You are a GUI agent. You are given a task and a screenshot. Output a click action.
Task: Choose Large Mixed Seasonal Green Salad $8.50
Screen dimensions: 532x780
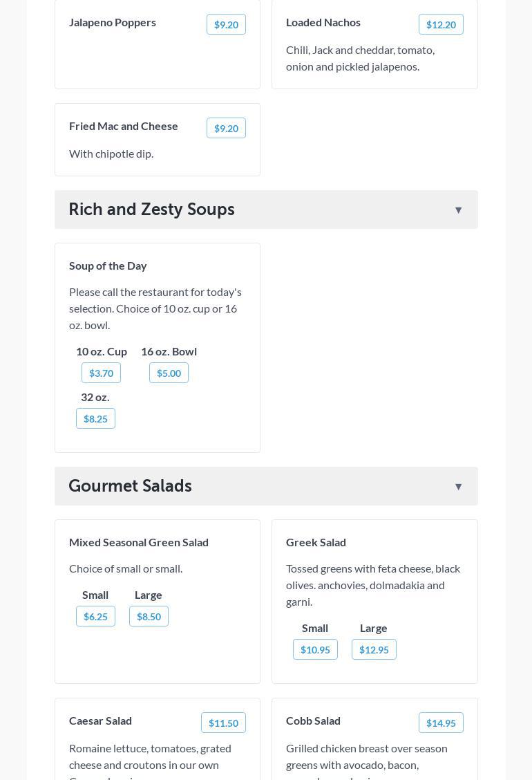pyautogui.click(x=149, y=616)
